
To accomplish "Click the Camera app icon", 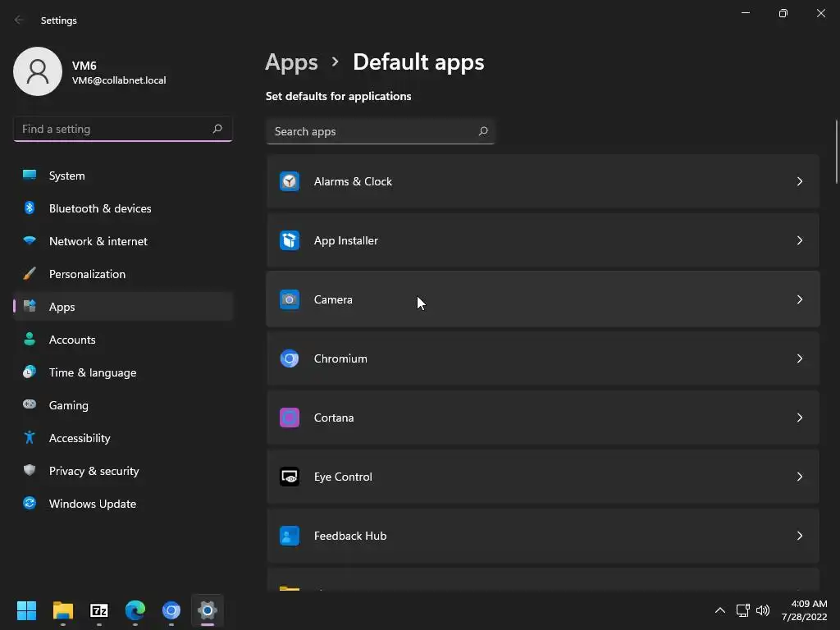I will (290, 299).
